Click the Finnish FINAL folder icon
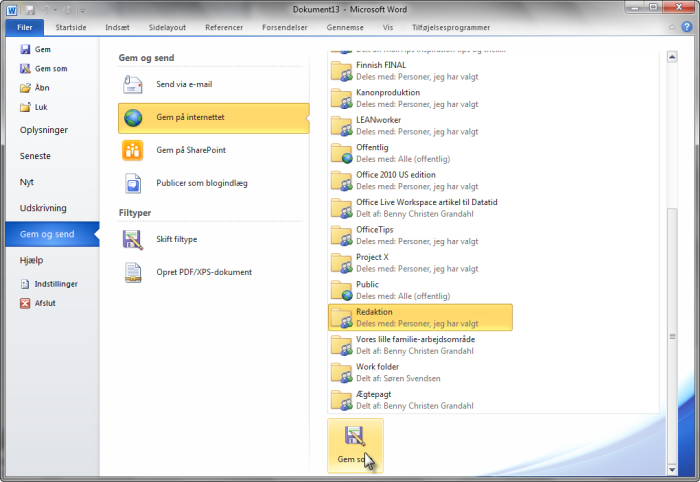The width and height of the screenshot is (700, 482). (342, 71)
